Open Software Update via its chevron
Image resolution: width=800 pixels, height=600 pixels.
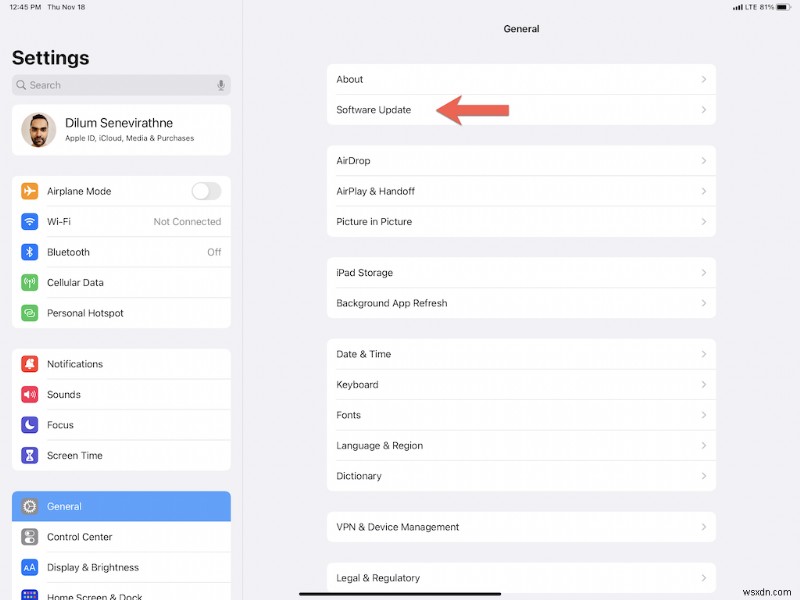(x=706, y=110)
